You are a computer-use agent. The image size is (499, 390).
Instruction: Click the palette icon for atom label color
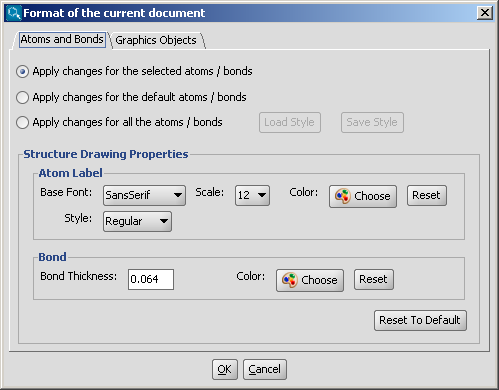pyautogui.click(x=343, y=196)
